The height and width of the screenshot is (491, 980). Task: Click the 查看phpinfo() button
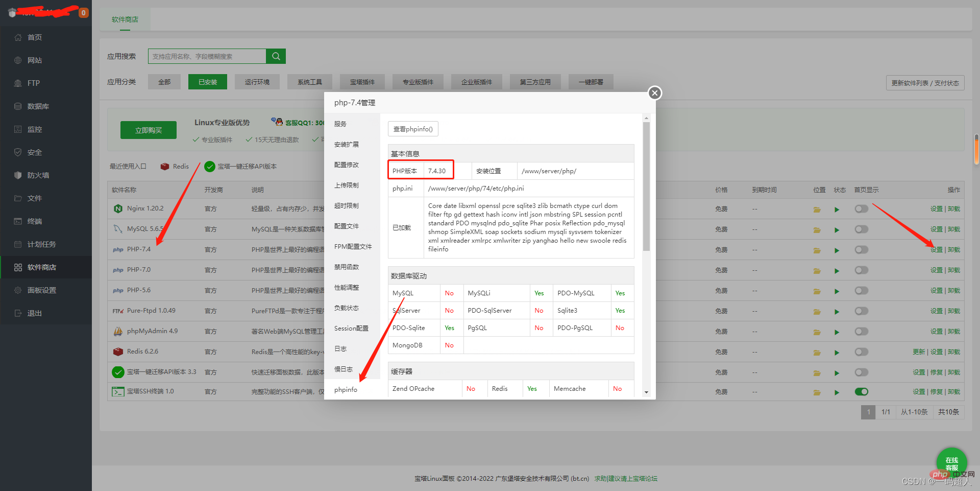413,129
